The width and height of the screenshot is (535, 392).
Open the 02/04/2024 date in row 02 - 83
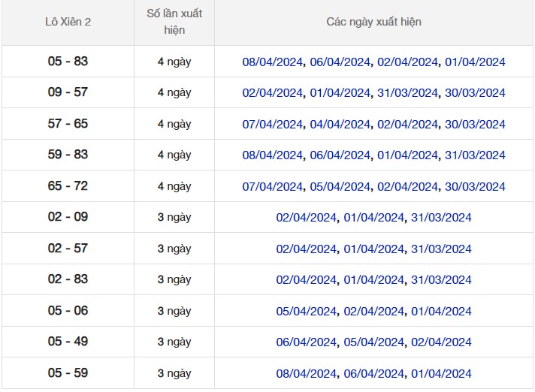(306, 280)
